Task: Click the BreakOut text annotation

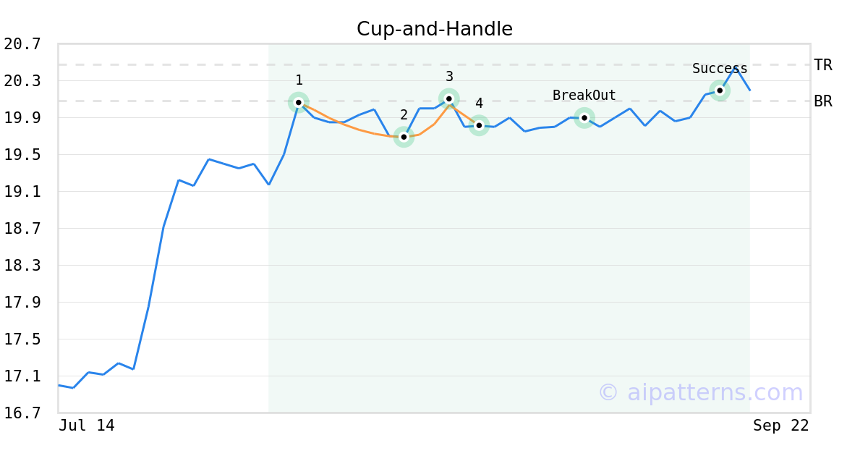Action: [x=584, y=96]
